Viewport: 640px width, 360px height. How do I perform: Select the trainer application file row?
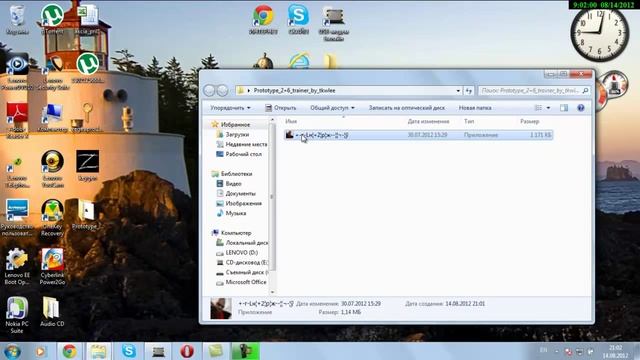418,135
